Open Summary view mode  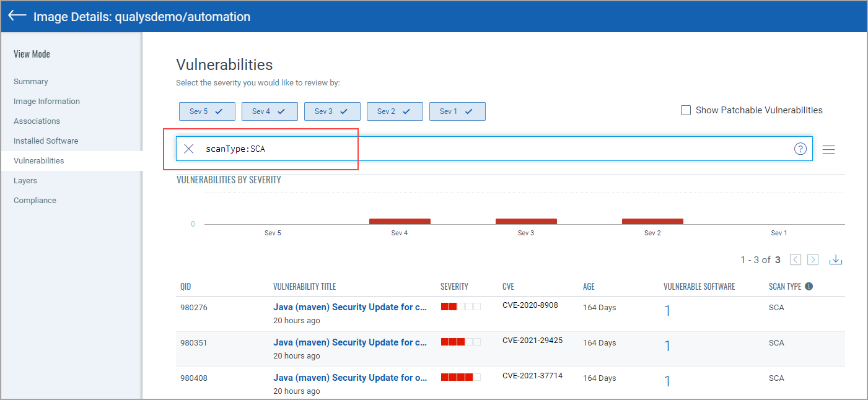(31, 82)
